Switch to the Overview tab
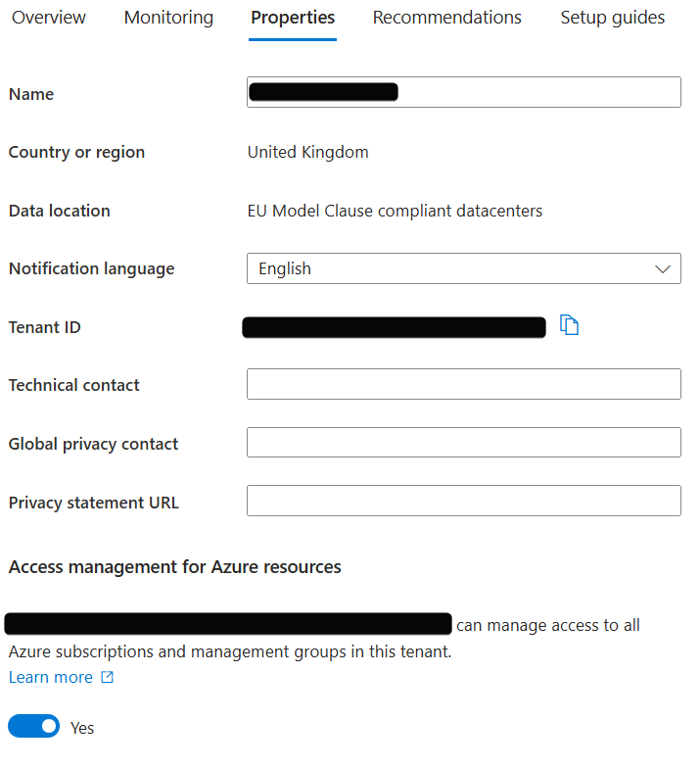The image size is (700, 769). 49,18
